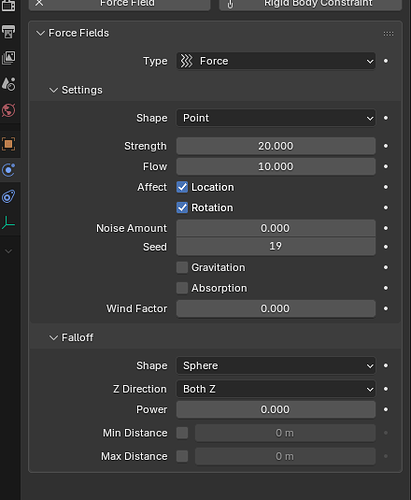This screenshot has height=500, width=411.
Task: Open the Render properties tab icon at top
Action: pyautogui.click(x=9, y=5)
